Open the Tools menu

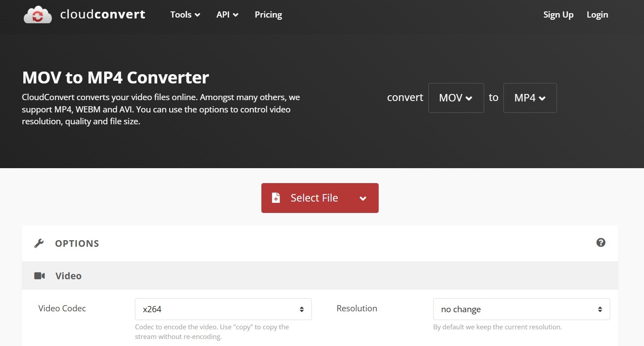185,14
